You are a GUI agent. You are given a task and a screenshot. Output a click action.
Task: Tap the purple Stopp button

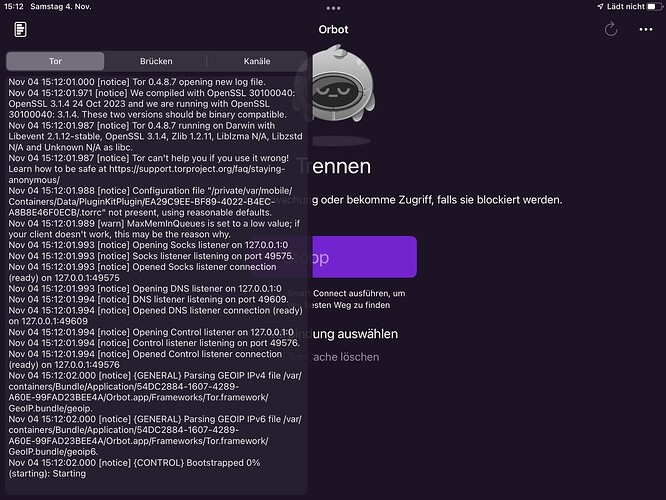(334, 257)
